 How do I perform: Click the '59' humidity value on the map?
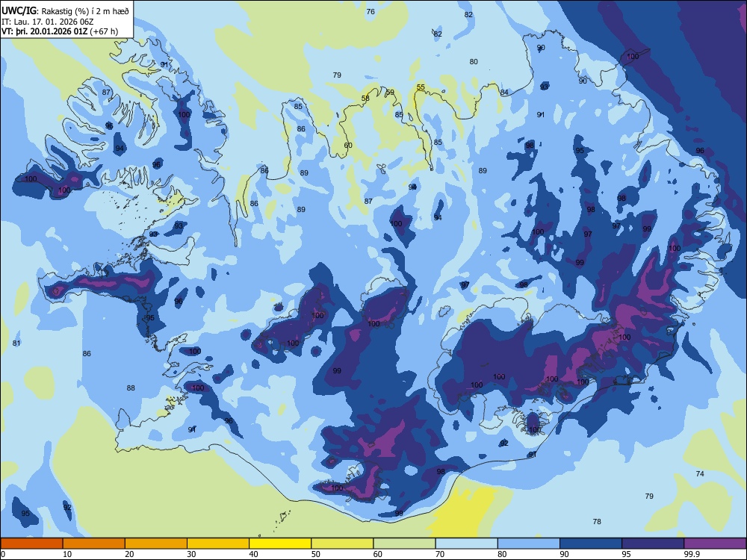[390, 93]
